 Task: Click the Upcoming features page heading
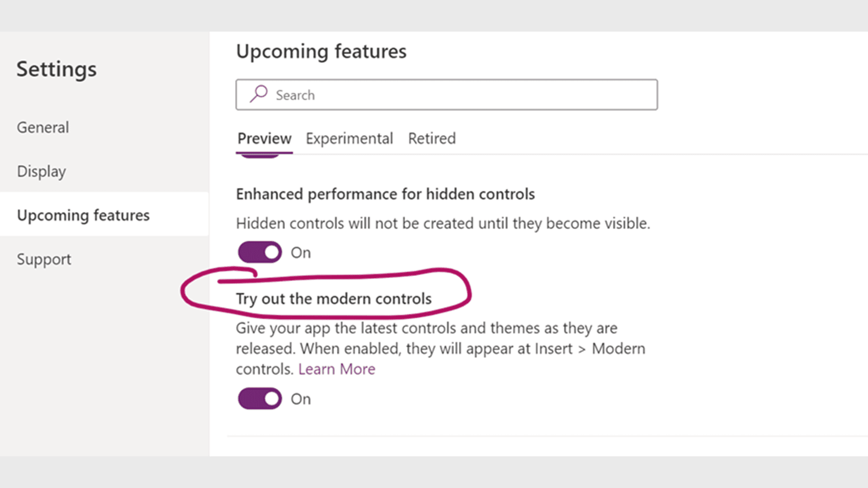coord(321,51)
